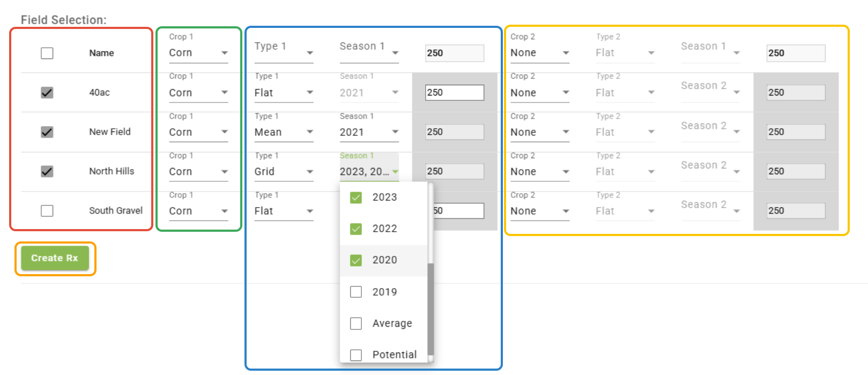Uncheck the North Hills field checkbox

coord(47,172)
